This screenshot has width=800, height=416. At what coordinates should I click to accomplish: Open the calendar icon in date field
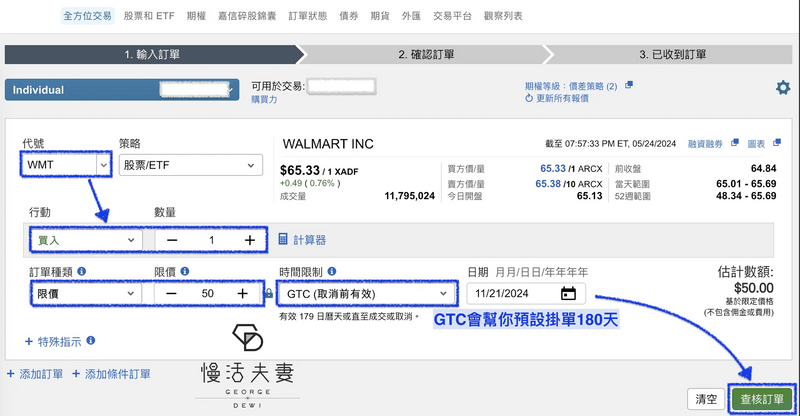point(568,293)
